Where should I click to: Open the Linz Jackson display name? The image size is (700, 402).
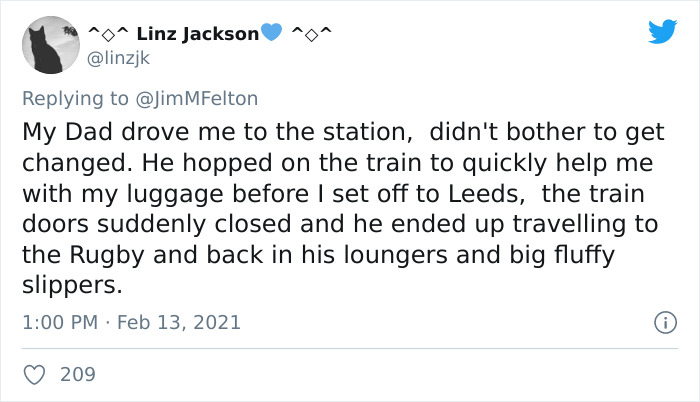click(x=198, y=34)
